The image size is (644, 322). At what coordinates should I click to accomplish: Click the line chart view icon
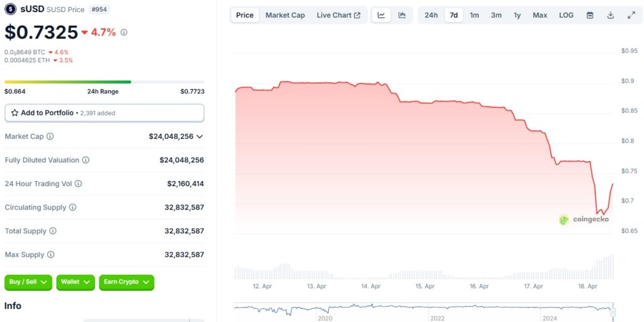click(381, 15)
